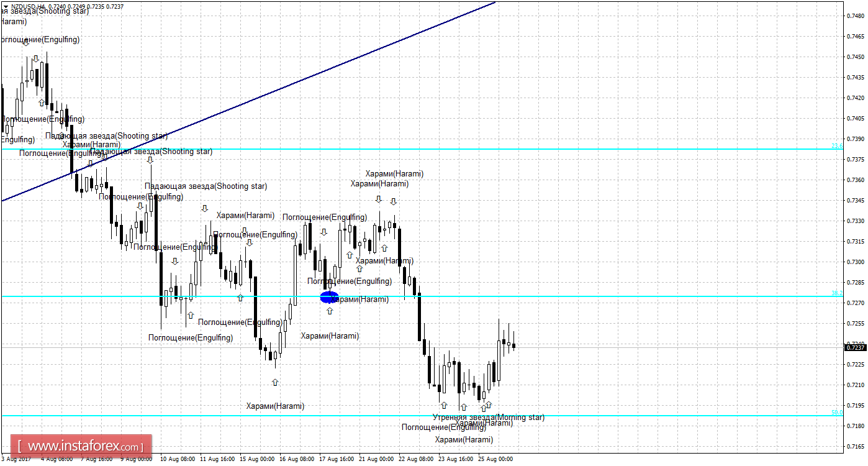Select the blue ellipse drawing on the chart
The image size is (868, 466).
pyautogui.click(x=328, y=297)
